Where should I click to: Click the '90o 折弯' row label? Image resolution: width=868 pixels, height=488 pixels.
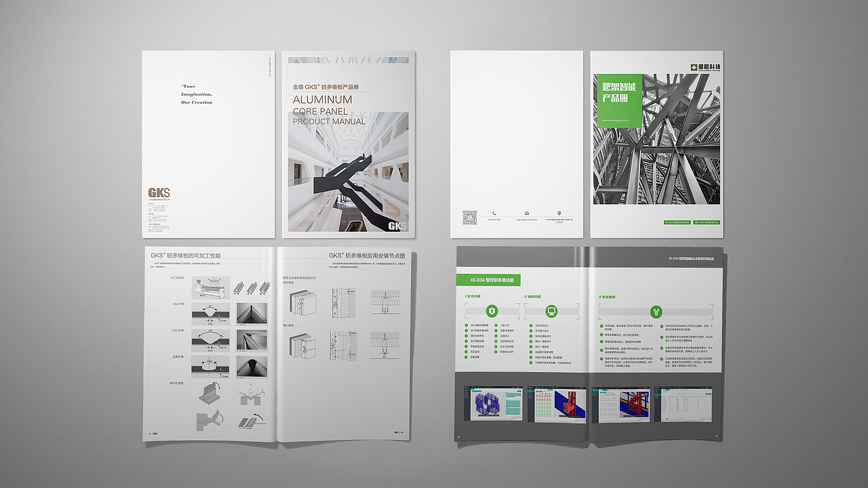178,304
